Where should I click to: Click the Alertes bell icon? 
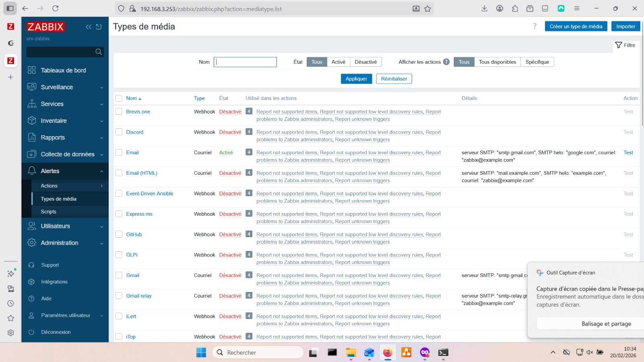click(32, 171)
